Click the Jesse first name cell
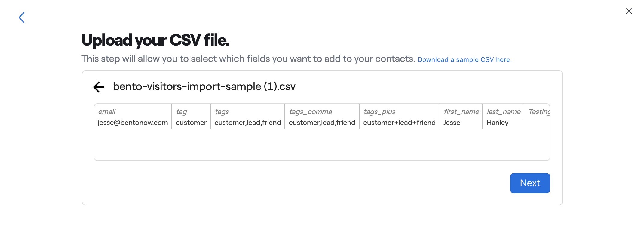This screenshot has width=644, height=233. click(x=452, y=123)
